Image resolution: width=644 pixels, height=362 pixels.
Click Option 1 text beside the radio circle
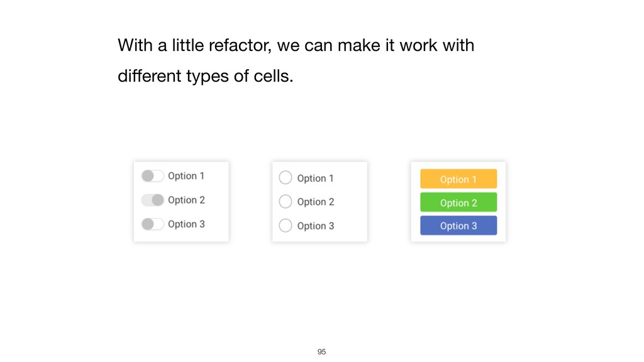point(315,178)
